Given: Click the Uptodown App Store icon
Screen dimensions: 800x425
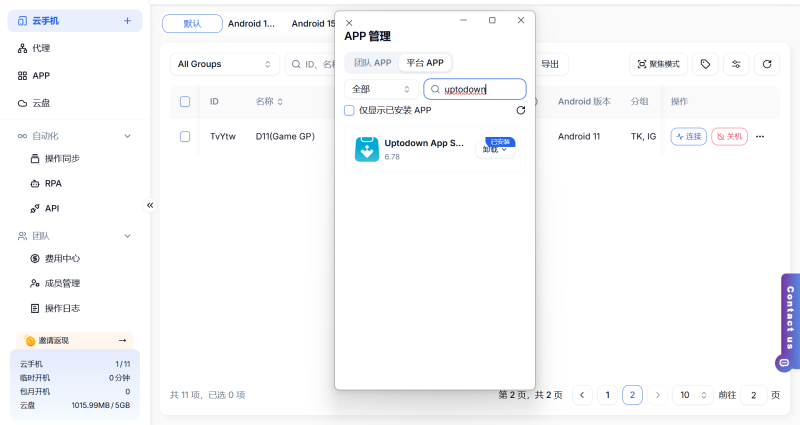Looking at the screenshot, I should click(367, 149).
